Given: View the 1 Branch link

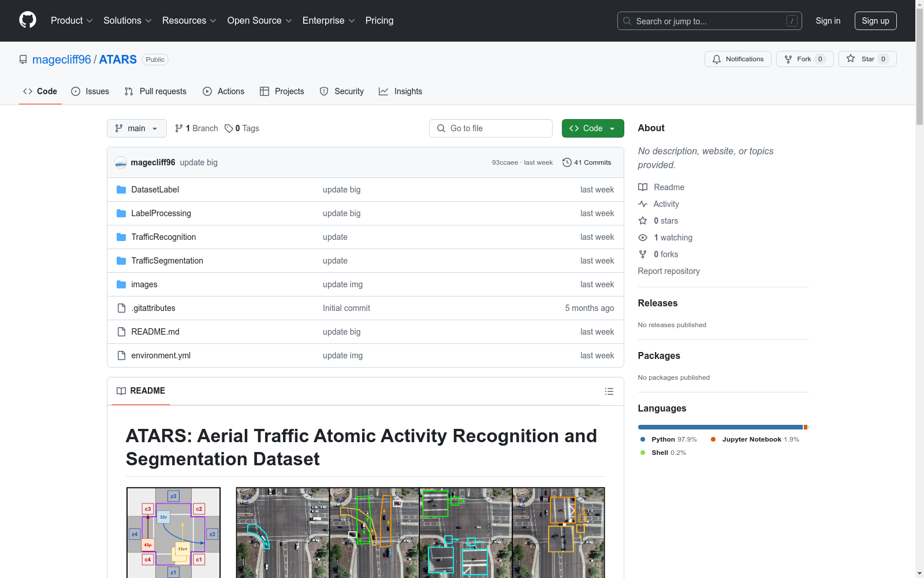Looking at the screenshot, I should [x=196, y=128].
